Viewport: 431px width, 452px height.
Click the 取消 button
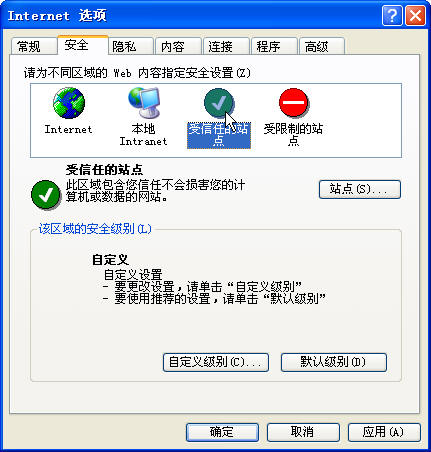click(x=303, y=432)
